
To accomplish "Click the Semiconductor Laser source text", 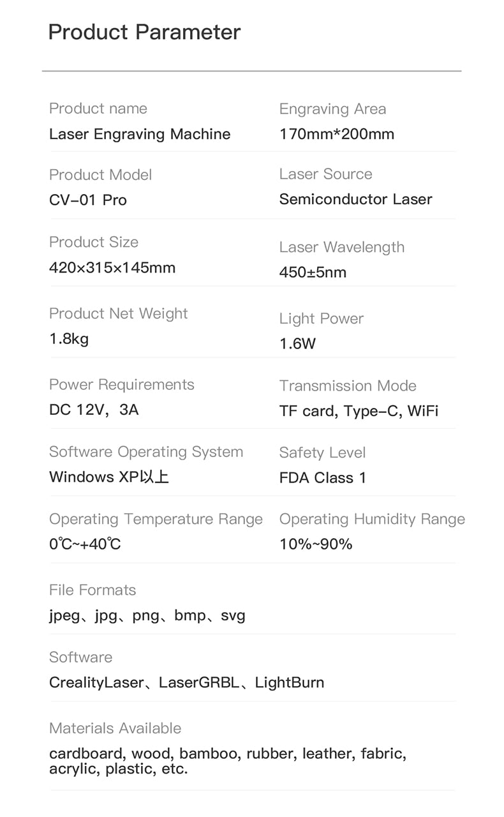I will click(356, 199).
